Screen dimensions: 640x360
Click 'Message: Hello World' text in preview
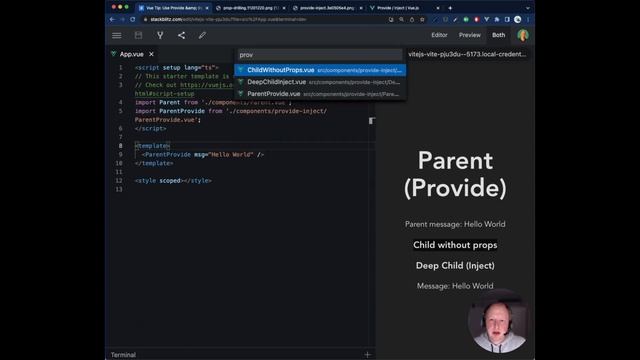coord(455,286)
